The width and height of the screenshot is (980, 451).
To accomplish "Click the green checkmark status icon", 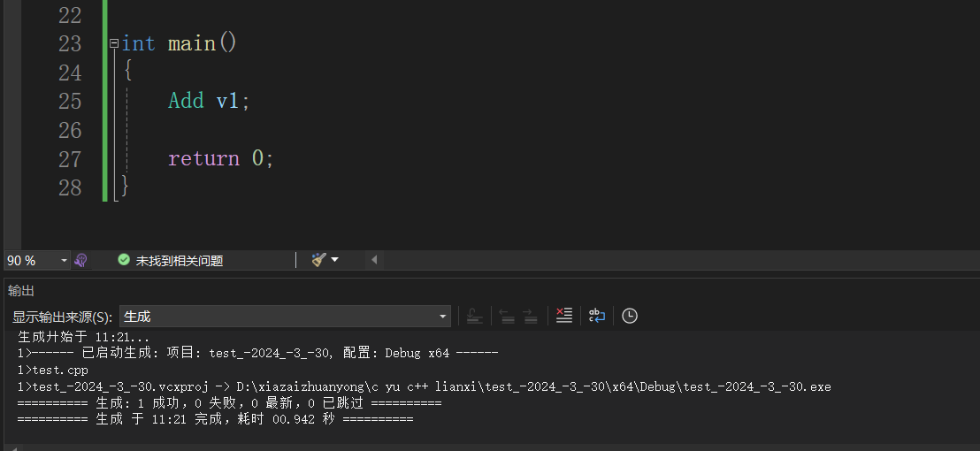I will pos(124,260).
